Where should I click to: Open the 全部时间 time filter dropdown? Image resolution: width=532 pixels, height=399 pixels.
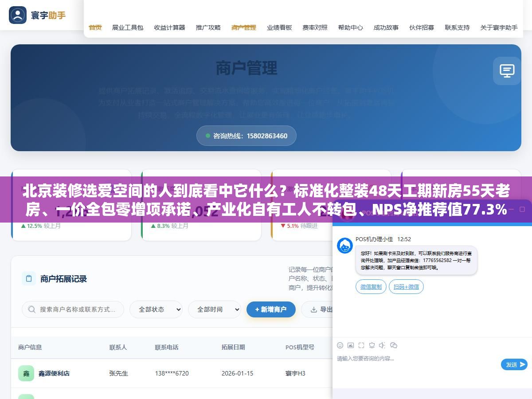click(214, 309)
